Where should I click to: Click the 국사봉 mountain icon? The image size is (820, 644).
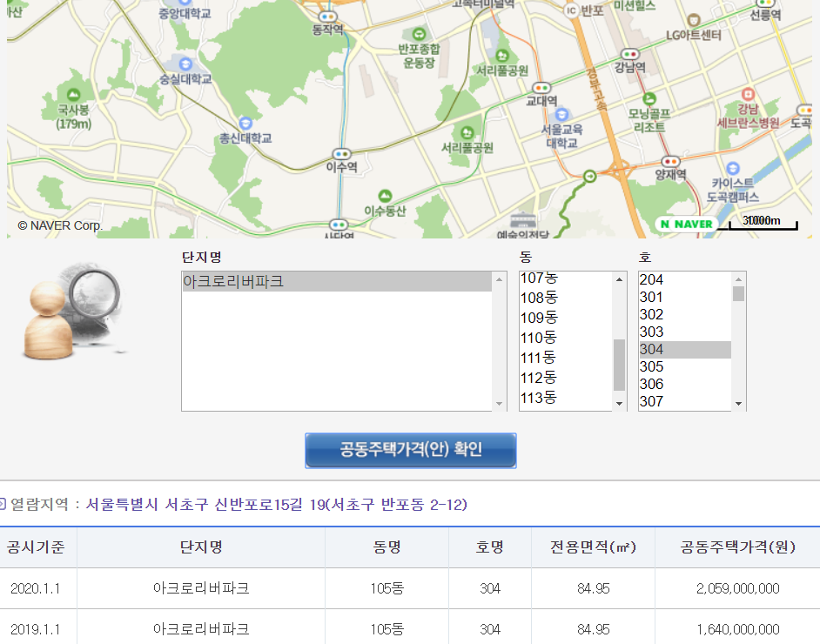click(73, 95)
